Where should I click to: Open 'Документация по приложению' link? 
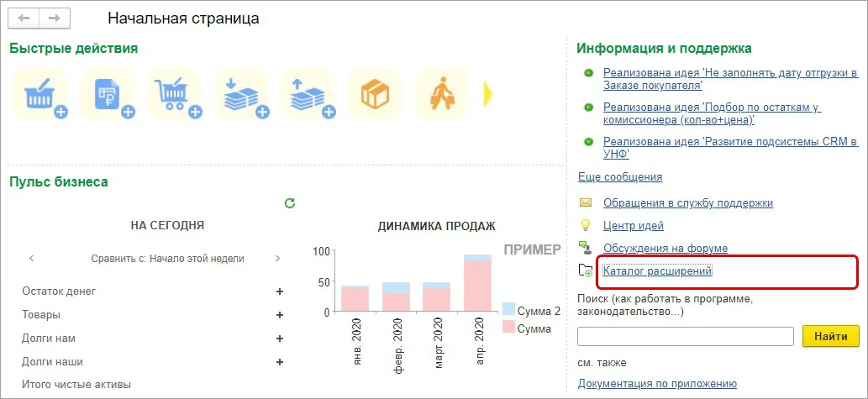tap(657, 384)
